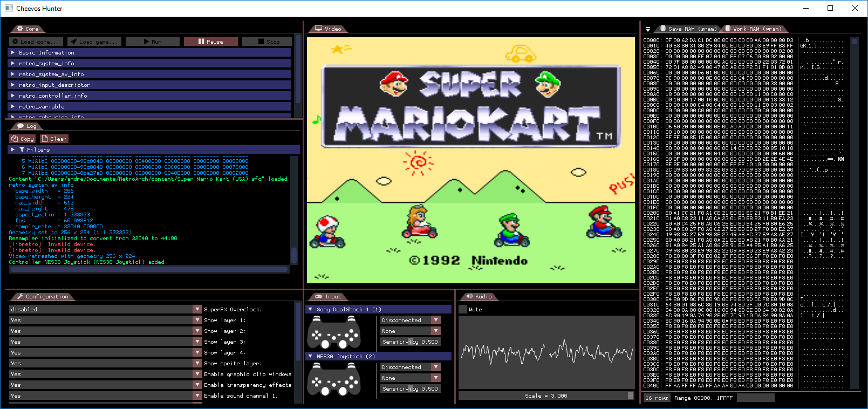
Task: Open Enable sound channel 1 dropdown
Action: point(105,396)
